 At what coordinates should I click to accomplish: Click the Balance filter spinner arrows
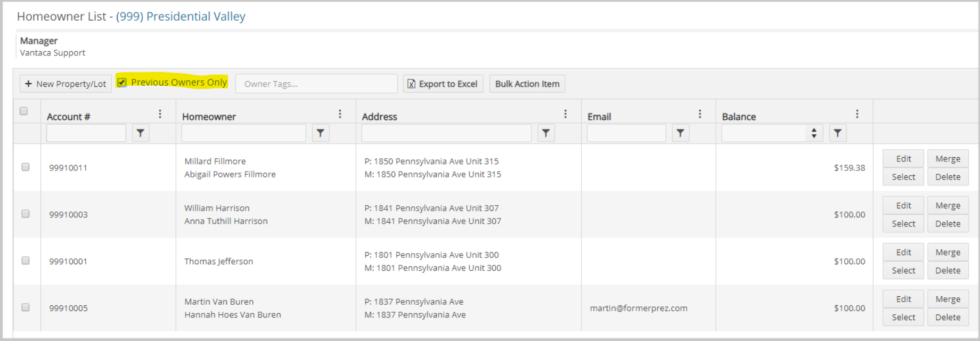coord(814,133)
